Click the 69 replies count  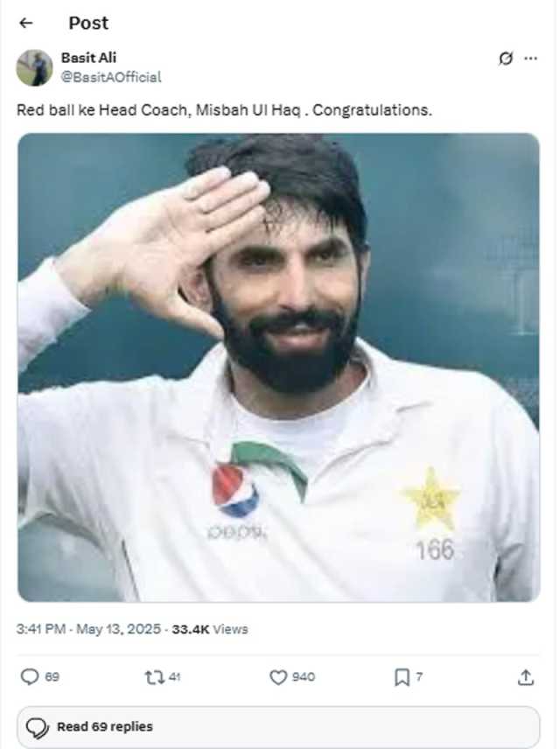tap(52, 677)
